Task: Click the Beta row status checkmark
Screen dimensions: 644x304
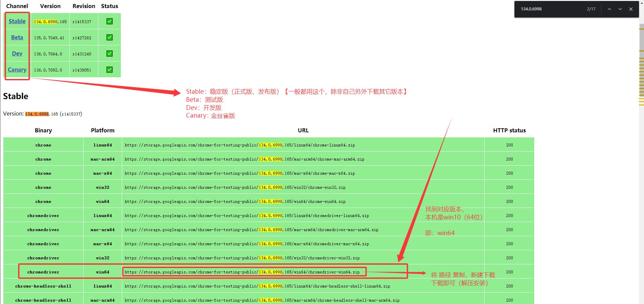Action: [x=109, y=37]
